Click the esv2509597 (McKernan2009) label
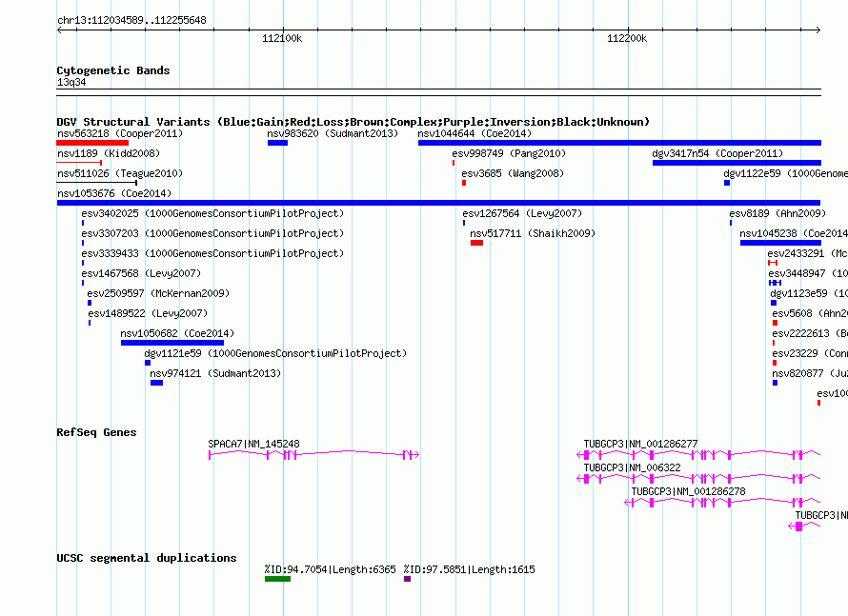Image resolution: width=848 pixels, height=616 pixels. pos(158,293)
